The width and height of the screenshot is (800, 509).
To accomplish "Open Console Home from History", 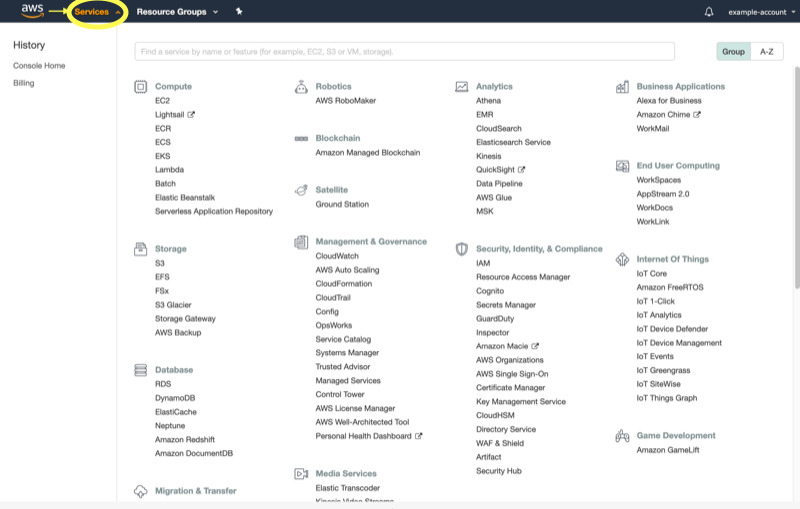I will coord(39,66).
